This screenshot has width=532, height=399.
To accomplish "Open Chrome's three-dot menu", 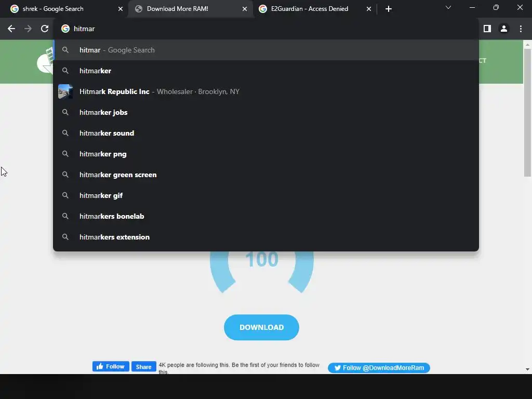I will coord(521,29).
